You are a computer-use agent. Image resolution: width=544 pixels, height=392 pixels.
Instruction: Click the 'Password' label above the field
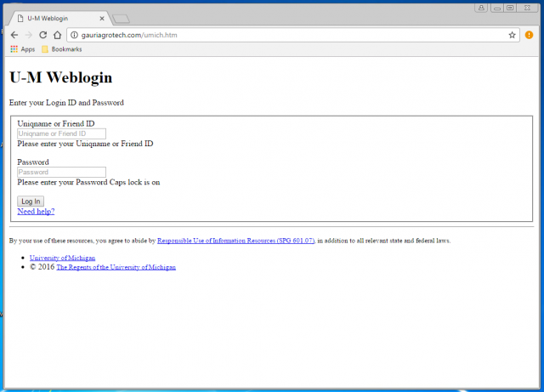pos(33,162)
